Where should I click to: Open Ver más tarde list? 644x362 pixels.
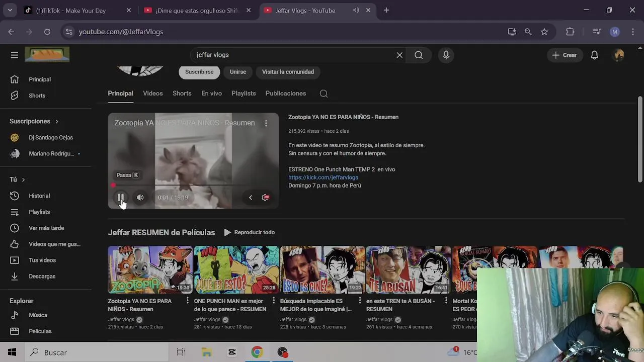[x=45, y=228]
